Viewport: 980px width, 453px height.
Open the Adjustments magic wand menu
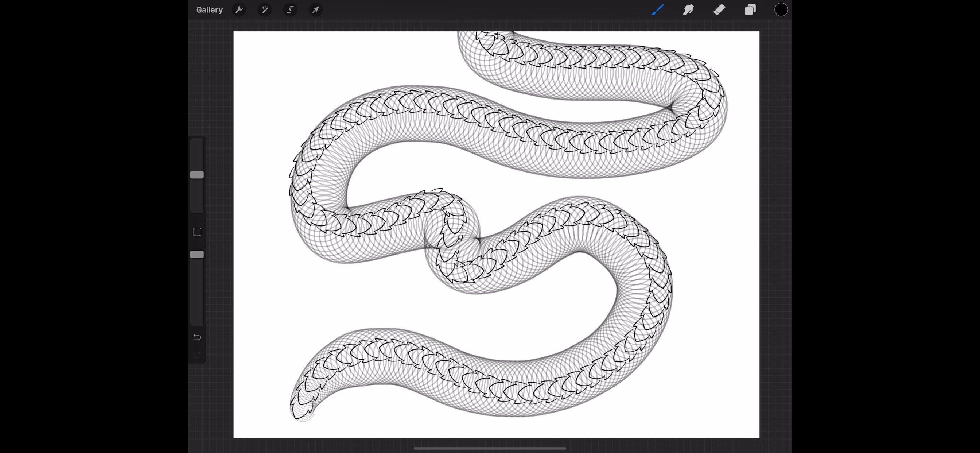pyautogui.click(x=264, y=10)
